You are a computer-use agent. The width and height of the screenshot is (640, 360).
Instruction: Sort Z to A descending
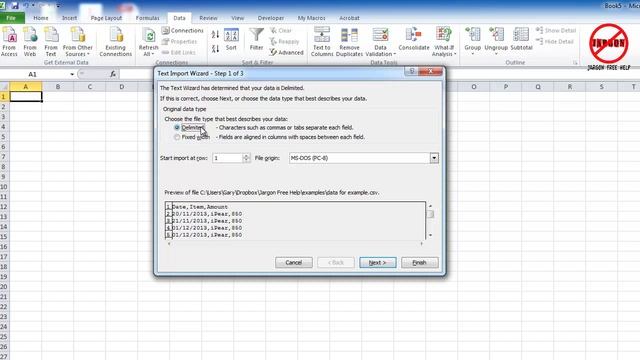tap(216, 49)
